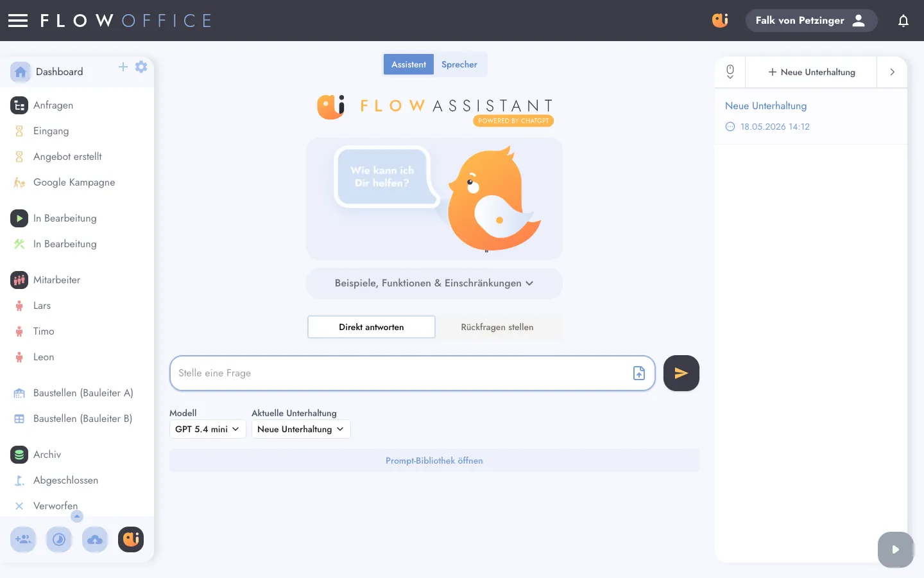Click Flow Assistant icon in bottom bar
Image resolution: width=924 pixels, height=578 pixels.
(131, 539)
